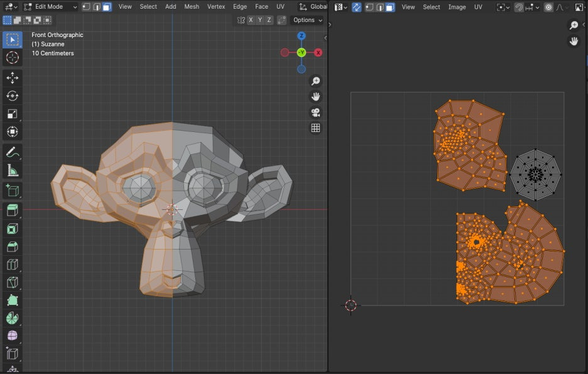Toggle auto merge vertices option
This screenshot has height=374, width=588.
pyautogui.click(x=281, y=20)
